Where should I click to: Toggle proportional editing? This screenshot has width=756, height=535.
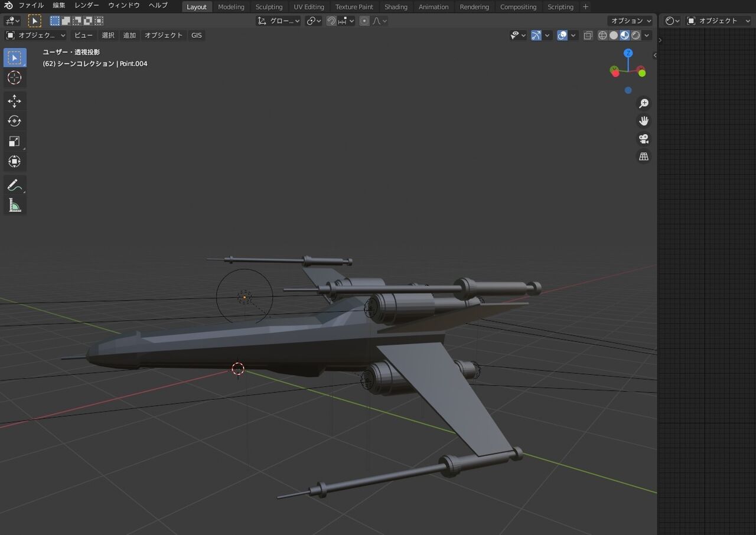click(364, 21)
